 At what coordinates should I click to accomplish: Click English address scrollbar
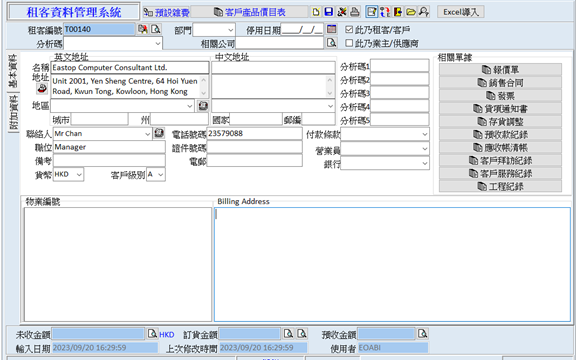coord(204,86)
